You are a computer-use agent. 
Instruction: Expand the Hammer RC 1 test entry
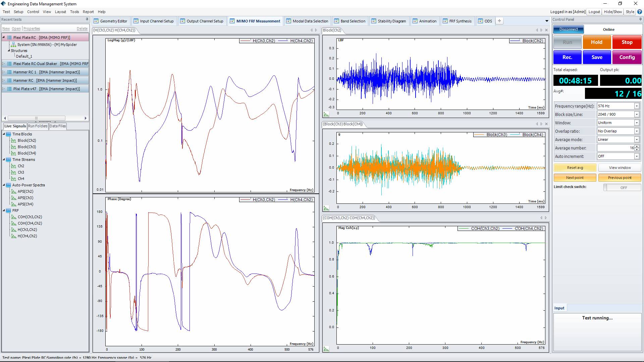(x=4, y=72)
